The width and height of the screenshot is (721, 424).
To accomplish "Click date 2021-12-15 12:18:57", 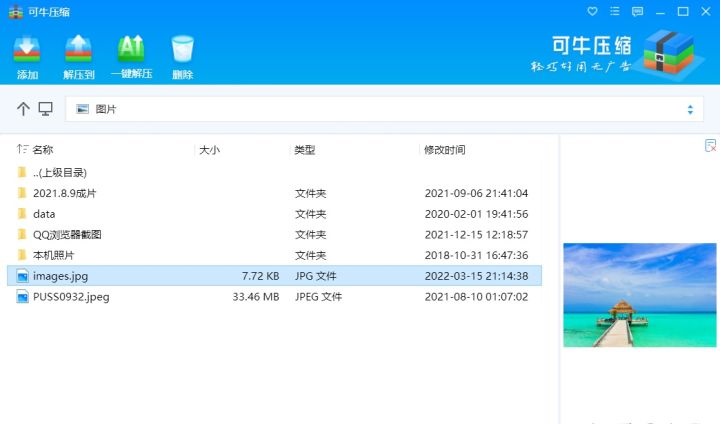I will point(476,235).
